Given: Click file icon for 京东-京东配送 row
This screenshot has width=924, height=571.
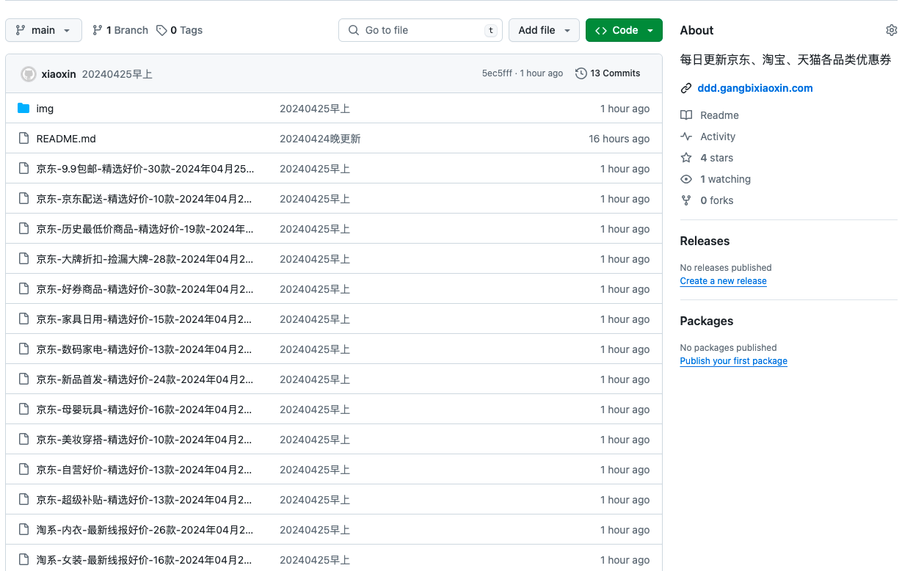Looking at the screenshot, I should [23, 199].
